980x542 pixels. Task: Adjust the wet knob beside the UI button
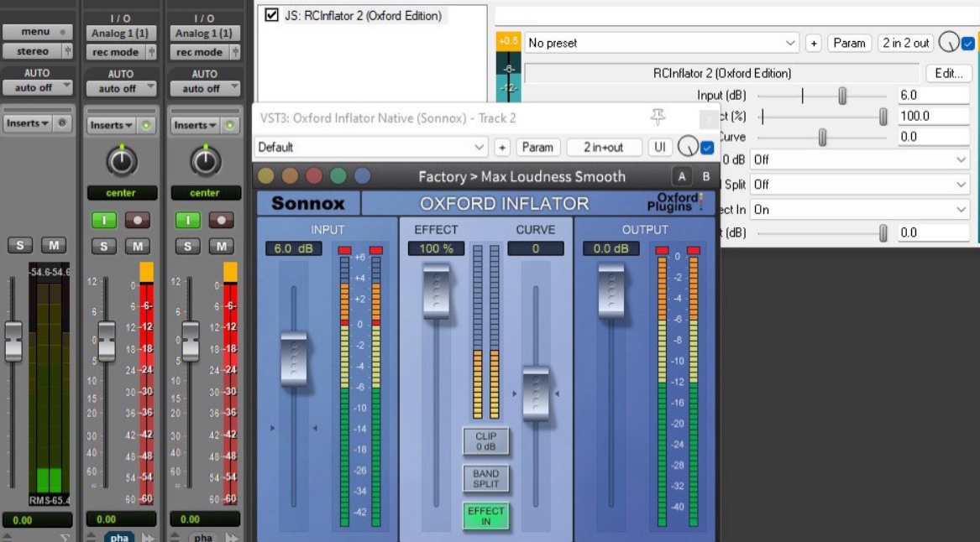tap(688, 147)
